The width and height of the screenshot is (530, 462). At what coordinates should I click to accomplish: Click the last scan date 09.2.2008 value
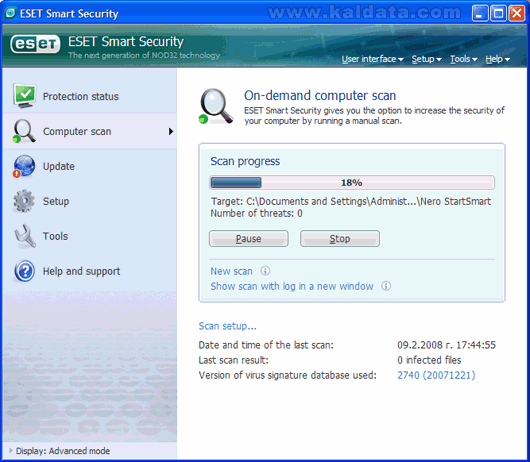coord(446,345)
